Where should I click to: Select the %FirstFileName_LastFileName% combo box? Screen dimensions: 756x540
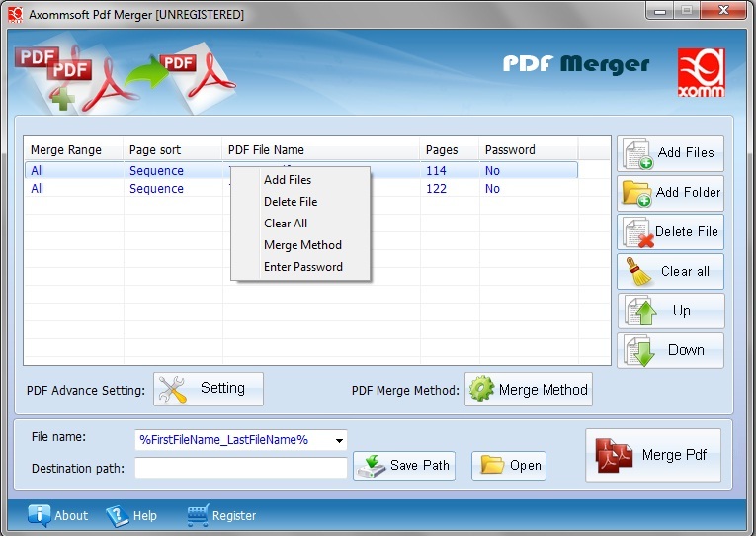pos(240,440)
